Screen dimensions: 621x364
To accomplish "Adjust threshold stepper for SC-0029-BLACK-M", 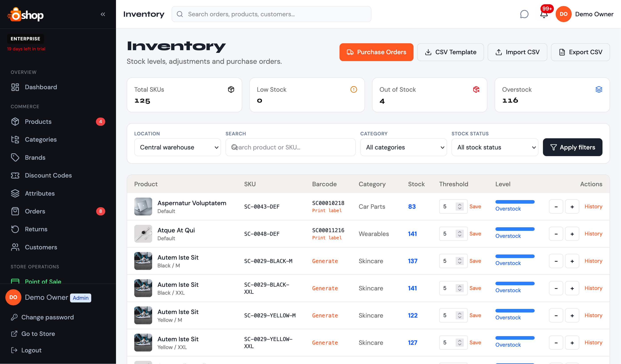I will [460, 261].
